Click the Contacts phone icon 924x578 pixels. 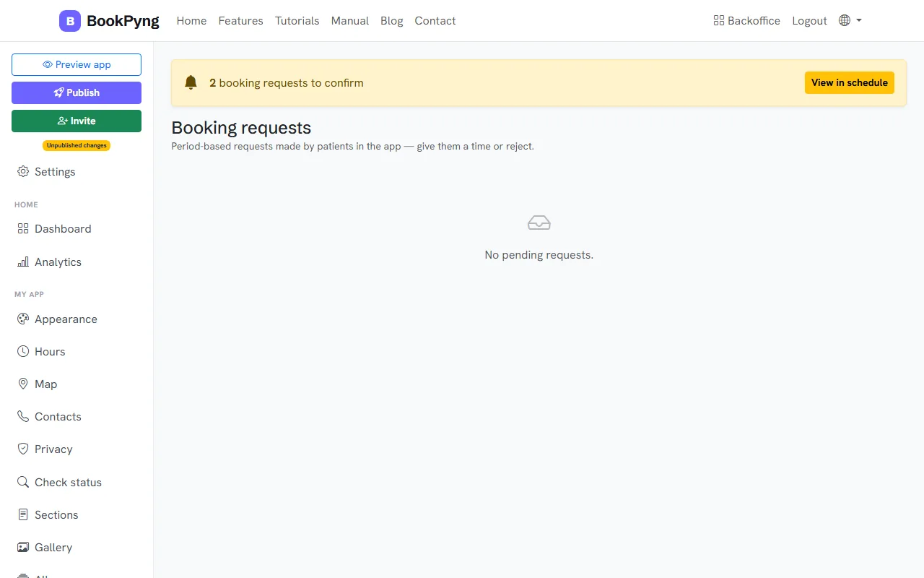coord(23,416)
